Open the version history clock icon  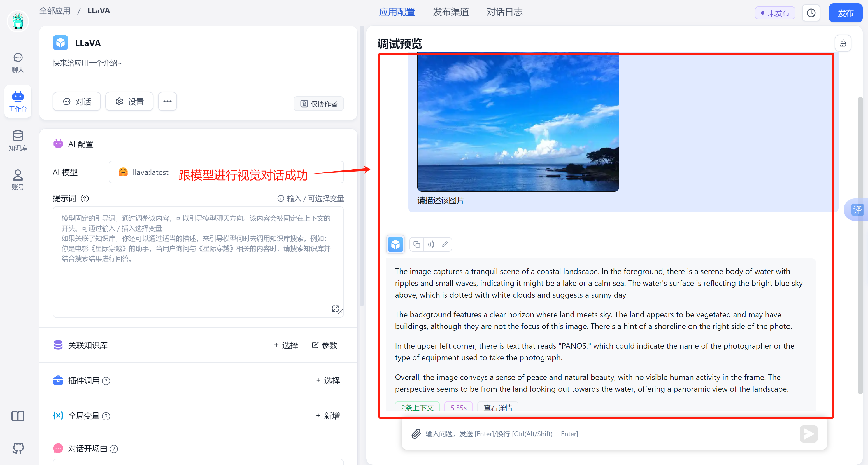[x=811, y=13]
